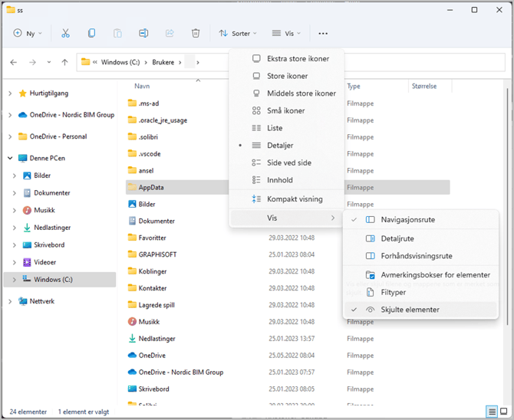Open the GRAPHISOFT folder in file list
This screenshot has height=420, width=514.
click(x=158, y=254)
